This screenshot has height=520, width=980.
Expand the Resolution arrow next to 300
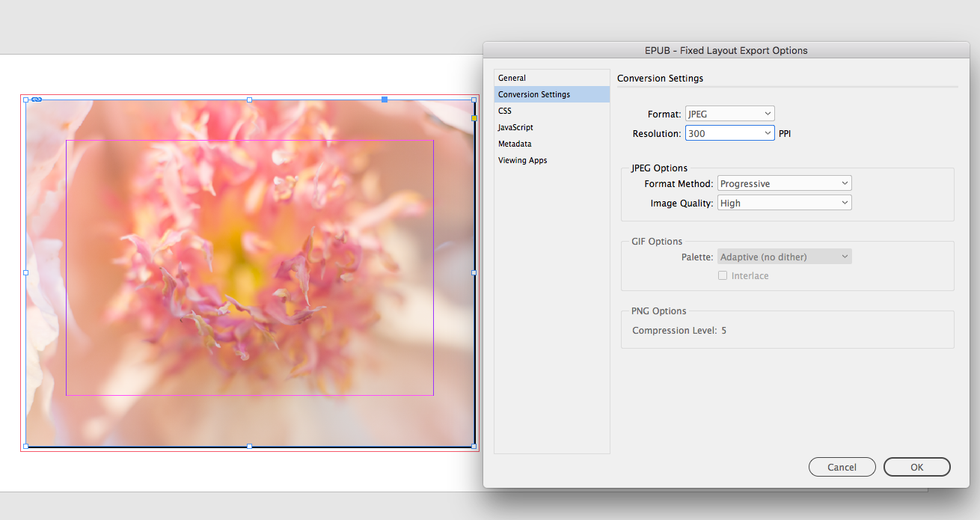pos(768,133)
